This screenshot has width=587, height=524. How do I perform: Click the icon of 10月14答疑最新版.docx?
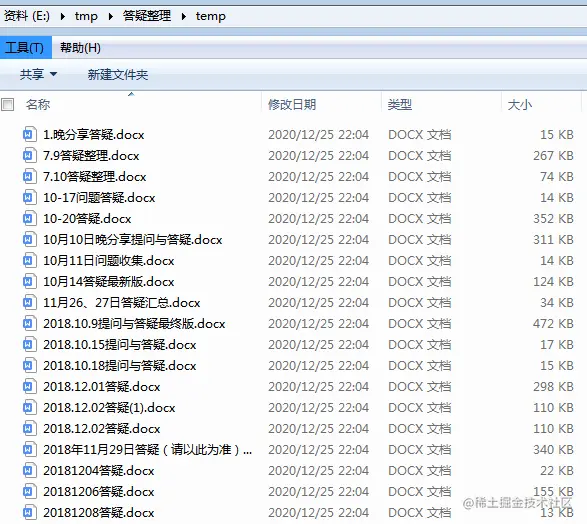tap(30, 281)
